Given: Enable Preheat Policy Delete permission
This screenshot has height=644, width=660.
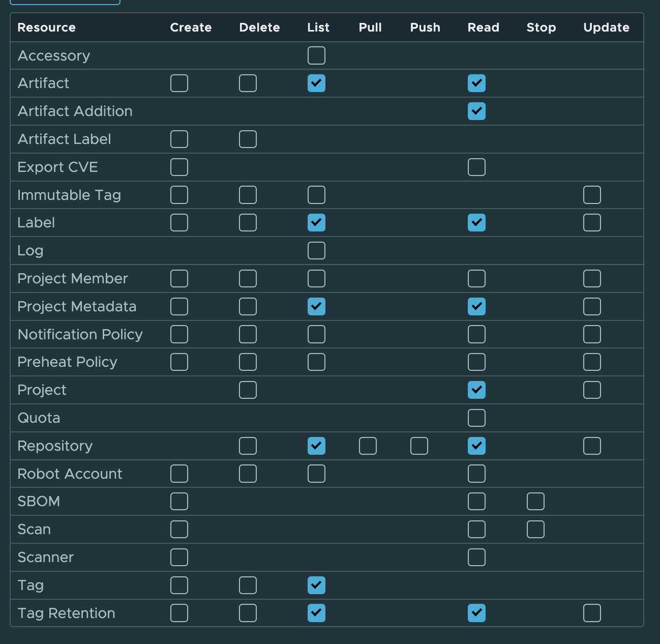Looking at the screenshot, I should (248, 362).
